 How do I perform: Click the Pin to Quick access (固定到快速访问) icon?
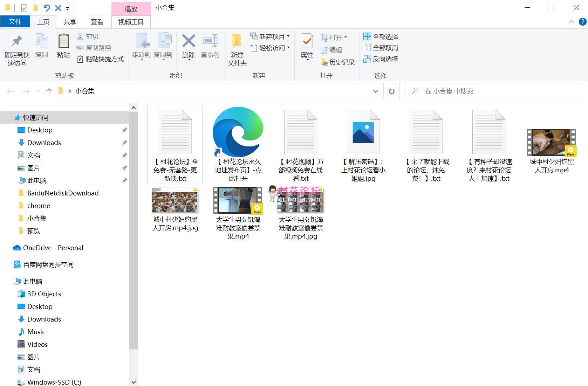(17, 42)
